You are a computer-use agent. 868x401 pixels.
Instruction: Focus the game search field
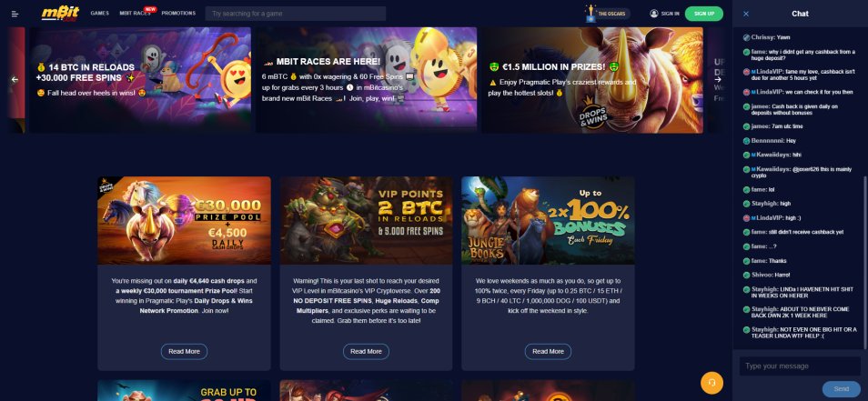click(x=296, y=14)
